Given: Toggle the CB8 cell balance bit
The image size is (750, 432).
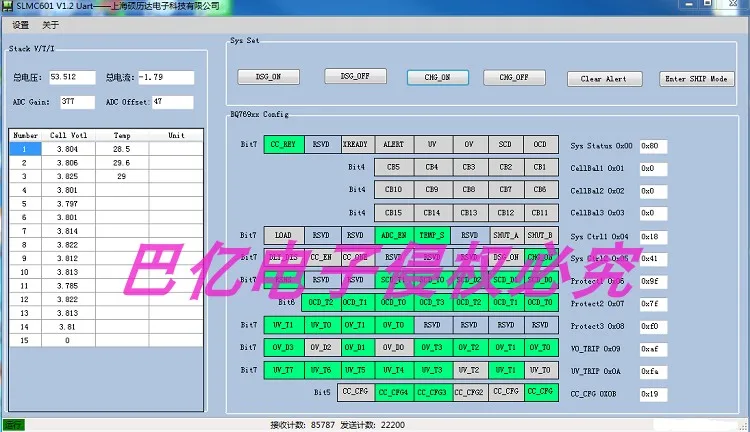Looking at the screenshot, I should pos(469,189).
